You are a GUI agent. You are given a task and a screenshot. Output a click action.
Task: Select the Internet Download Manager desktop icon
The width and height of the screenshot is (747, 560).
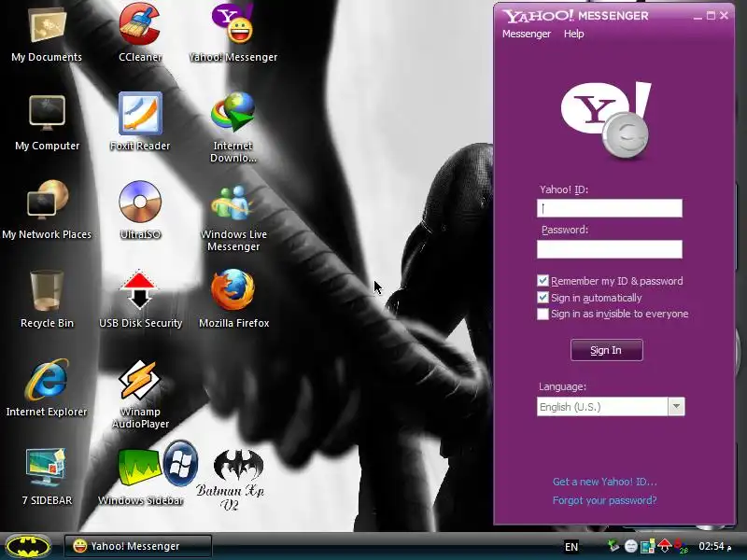click(233, 127)
